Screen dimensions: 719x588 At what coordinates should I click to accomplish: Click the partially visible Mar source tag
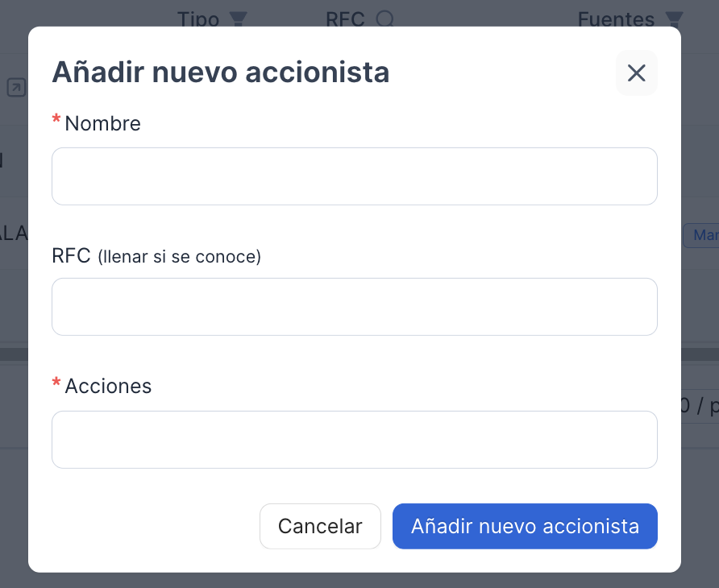(x=701, y=235)
